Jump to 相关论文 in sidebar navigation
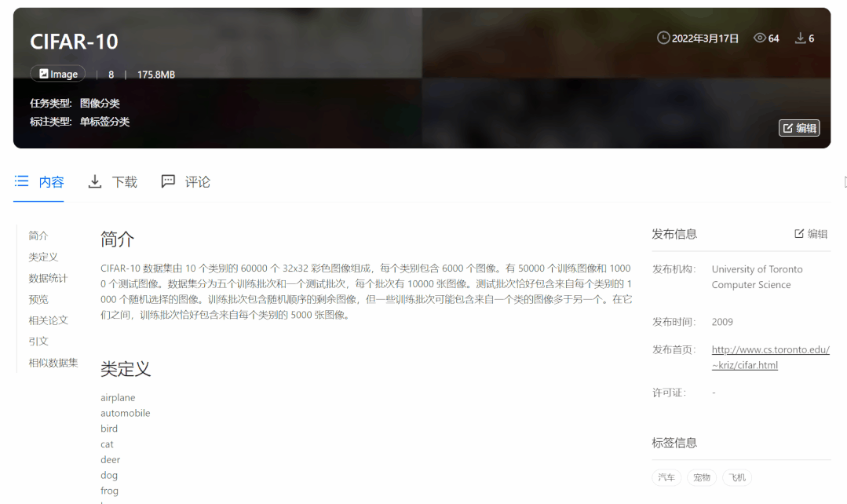This screenshot has width=847, height=504. (48, 320)
